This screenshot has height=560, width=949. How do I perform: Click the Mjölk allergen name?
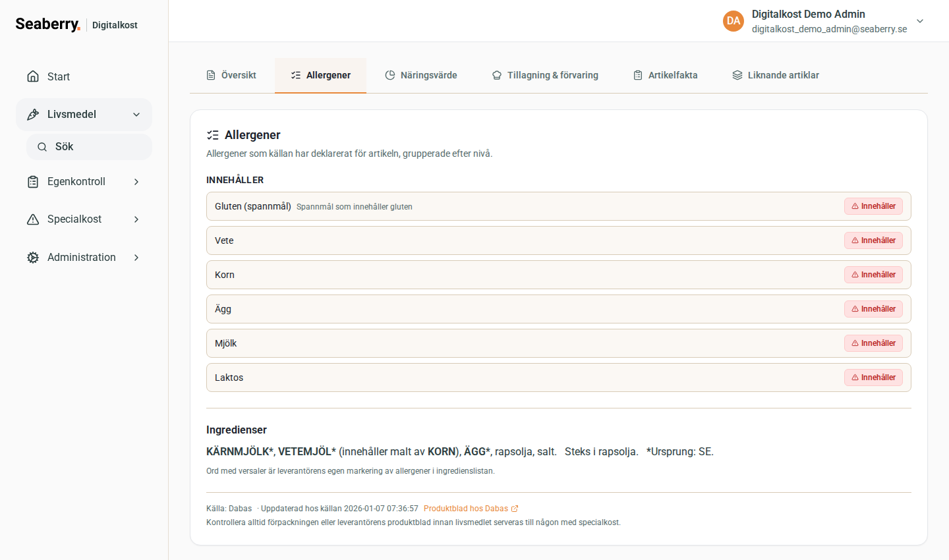(226, 343)
